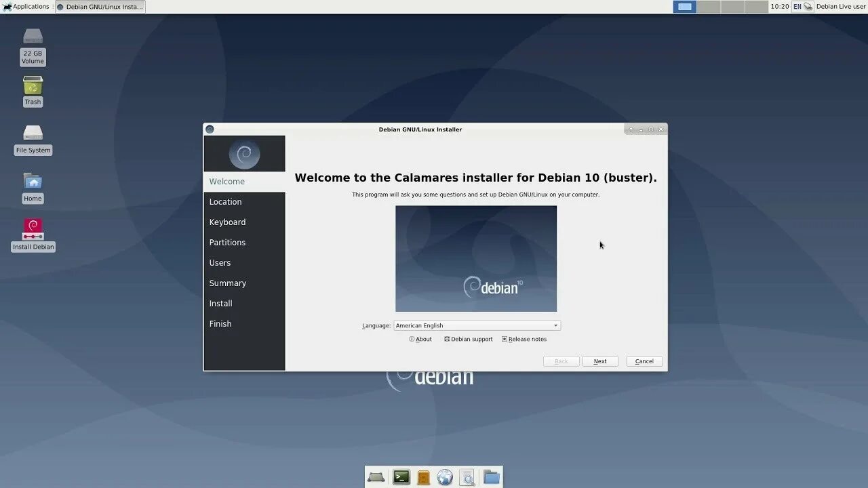This screenshot has width=868, height=488.
Task: Open the Applications menu
Action: coord(26,6)
